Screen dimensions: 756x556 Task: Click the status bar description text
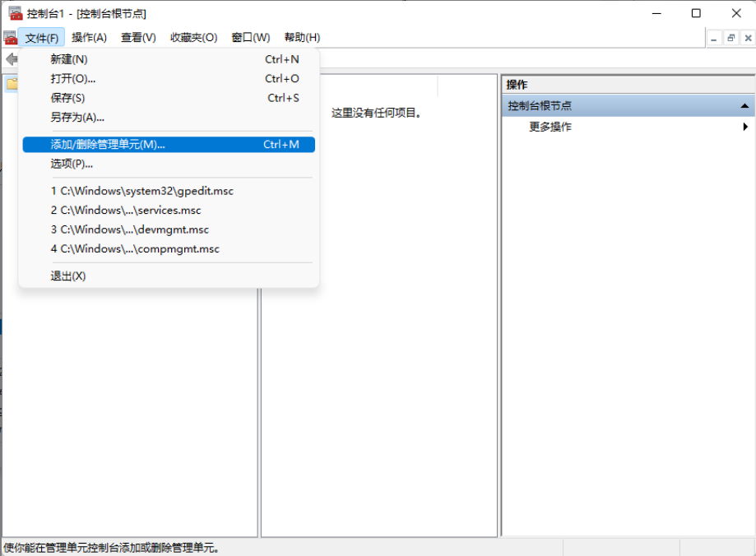111,548
